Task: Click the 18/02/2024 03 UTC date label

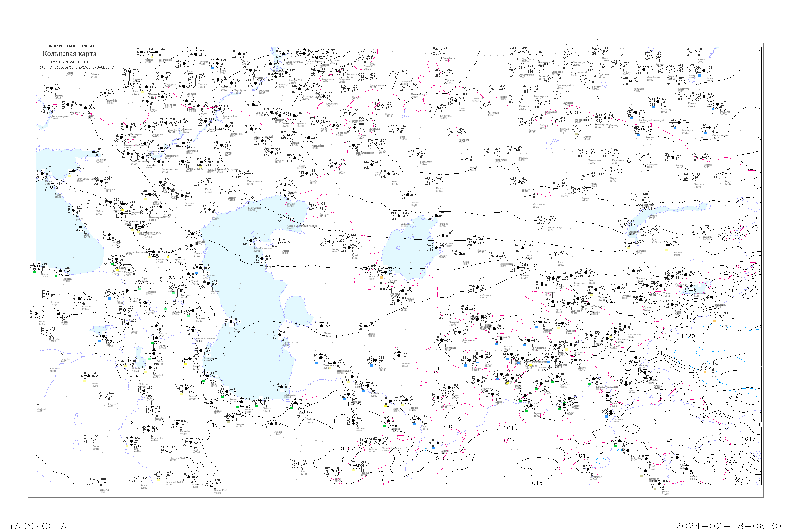Action: pos(71,62)
